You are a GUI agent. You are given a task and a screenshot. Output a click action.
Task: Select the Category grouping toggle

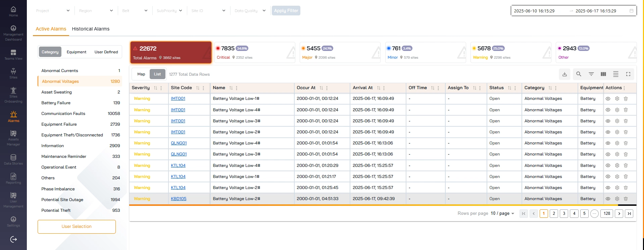pyautogui.click(x=50, y=52)
